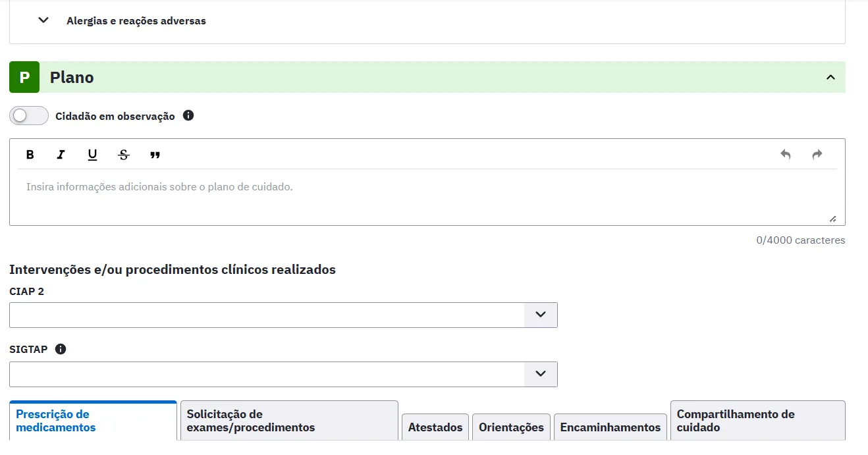Switch to Solicitação de exames/procedimentos tab

pos(289,421)
